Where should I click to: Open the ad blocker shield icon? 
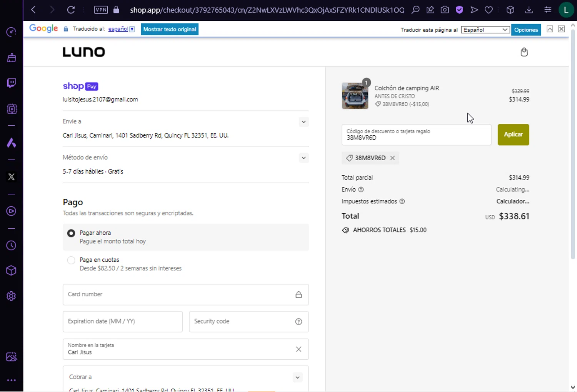tap(459, 10)
